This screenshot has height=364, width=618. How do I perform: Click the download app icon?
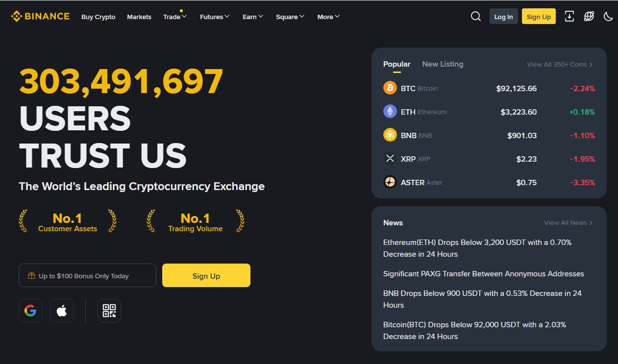pos(569,16)
